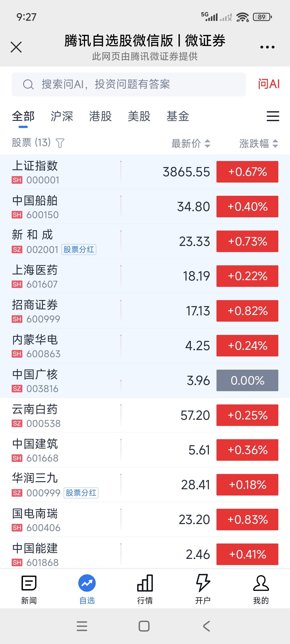Open the 行情 market chart icon

(145, 583)
